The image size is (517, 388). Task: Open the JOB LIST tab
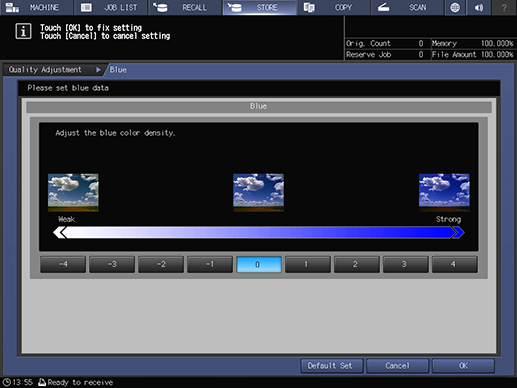[111, 7]
